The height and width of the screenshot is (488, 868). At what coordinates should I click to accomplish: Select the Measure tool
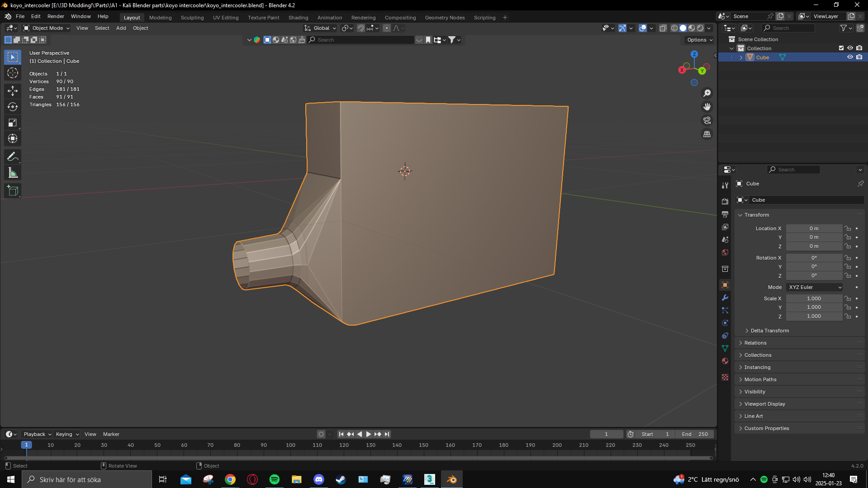tap(13, 173)
